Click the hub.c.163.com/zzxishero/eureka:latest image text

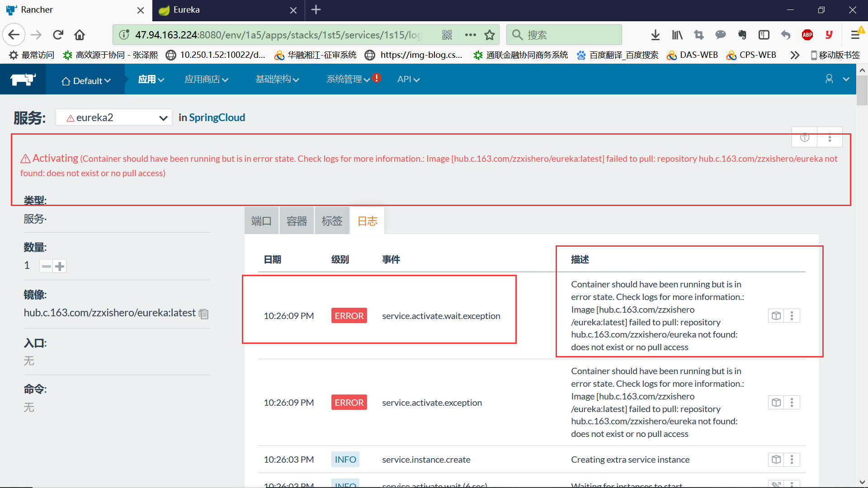coord(110,313)
